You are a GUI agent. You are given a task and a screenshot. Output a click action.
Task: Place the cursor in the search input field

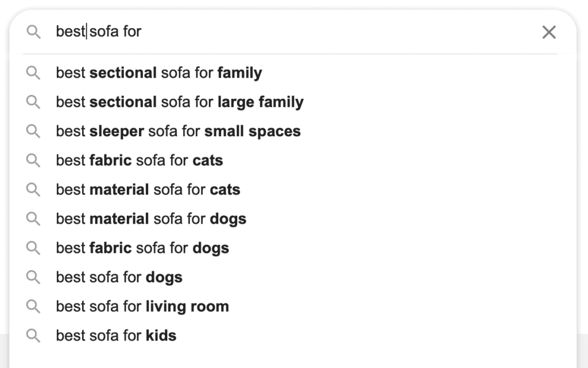coord(230,32)
